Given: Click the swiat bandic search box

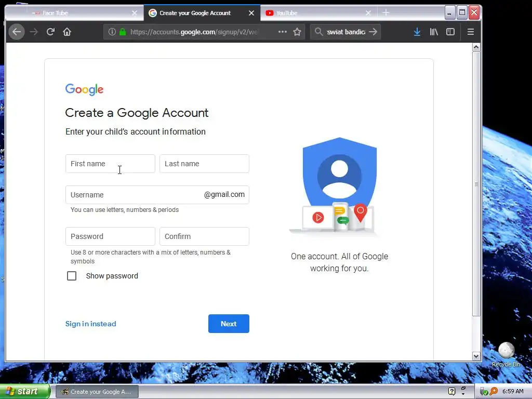Looking at the screenshot, I should (345, 32).
